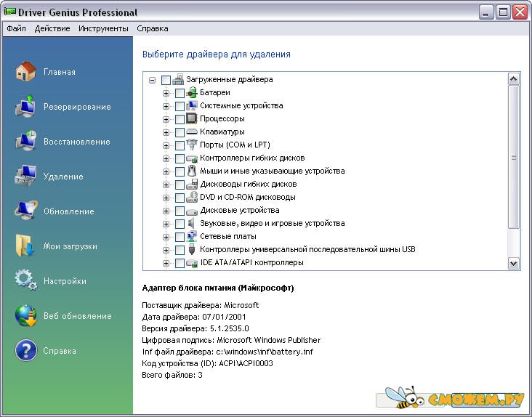Check the Порты (COM и LPT) checkbox
The width and height of the screenshot is (532, 417).
[180, 145]
